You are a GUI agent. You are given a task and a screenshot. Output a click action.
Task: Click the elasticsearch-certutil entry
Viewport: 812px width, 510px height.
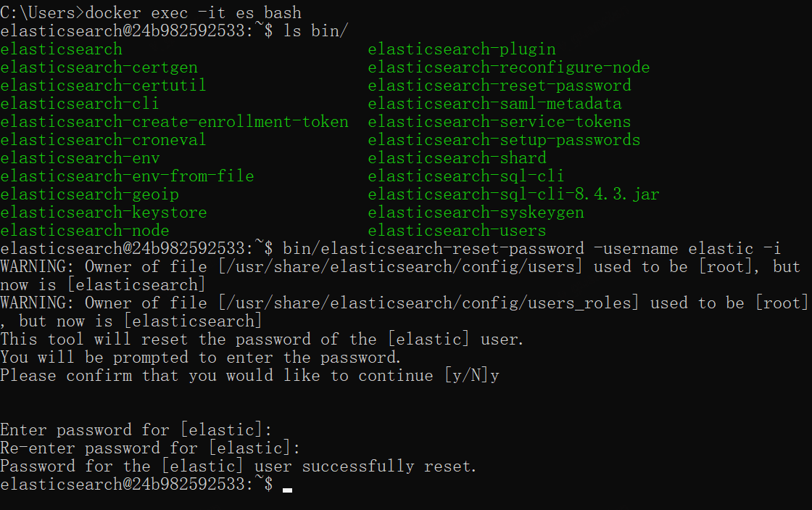coord(103,86)
